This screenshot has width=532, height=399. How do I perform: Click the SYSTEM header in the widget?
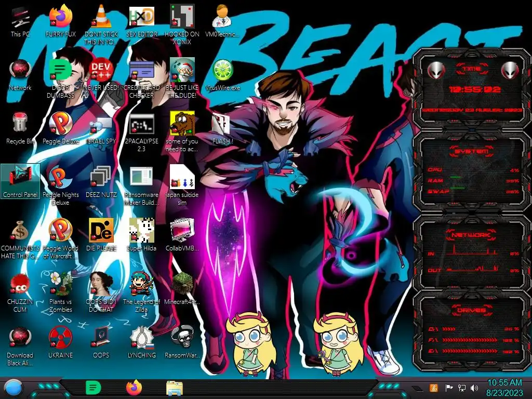[x=472, y=151]
